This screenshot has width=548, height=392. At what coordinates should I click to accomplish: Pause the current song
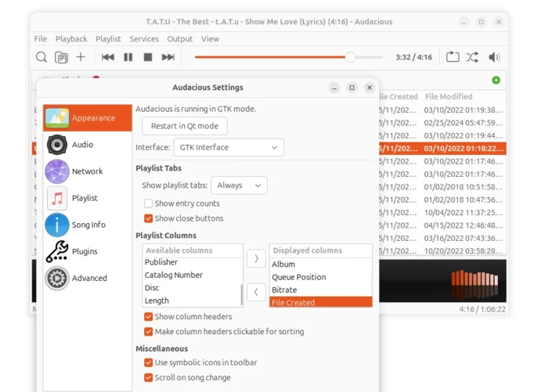(128, 57)
